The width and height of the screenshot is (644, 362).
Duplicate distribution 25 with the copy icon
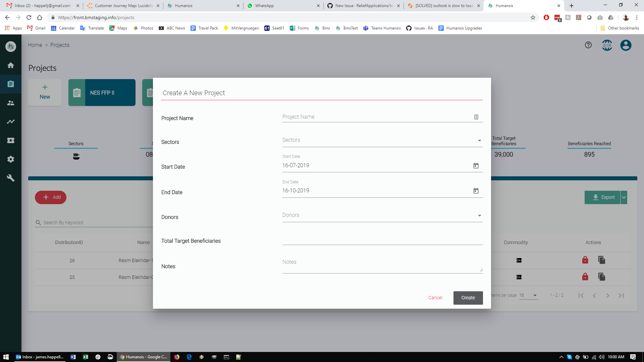click(x=602, y=277)
